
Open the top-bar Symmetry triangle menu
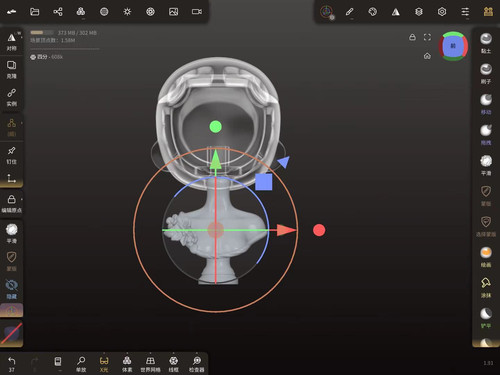click(396, 12)
